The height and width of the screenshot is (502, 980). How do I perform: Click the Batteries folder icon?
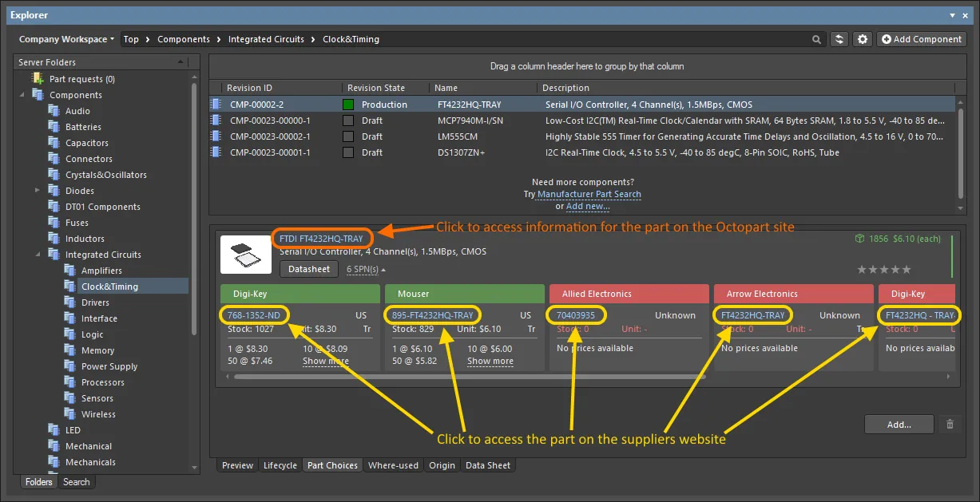(54, 127)
